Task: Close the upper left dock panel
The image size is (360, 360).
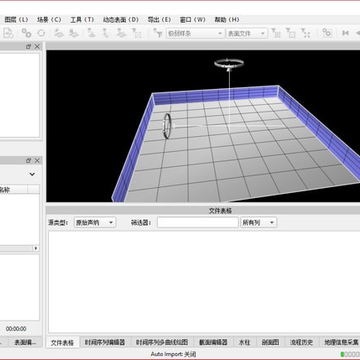Action: pos(37,47)
